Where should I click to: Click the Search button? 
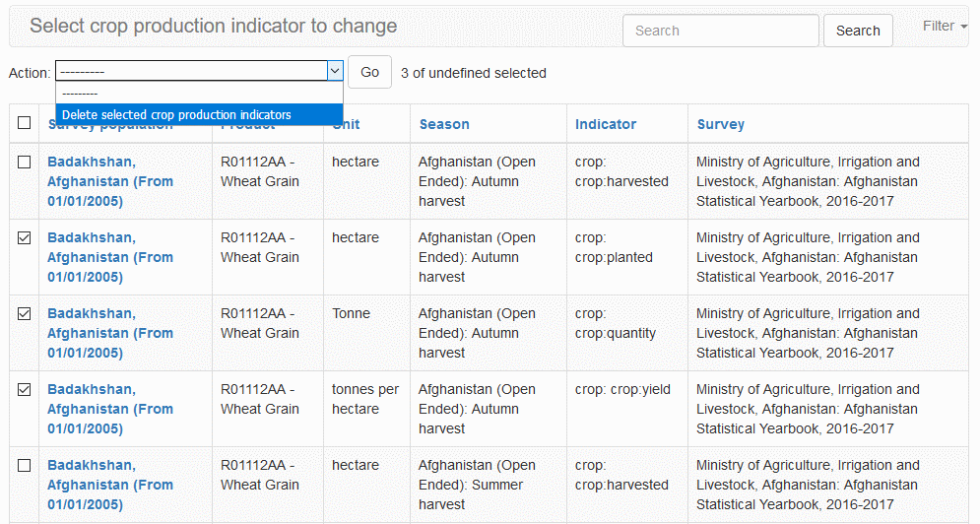pos(857,31)
